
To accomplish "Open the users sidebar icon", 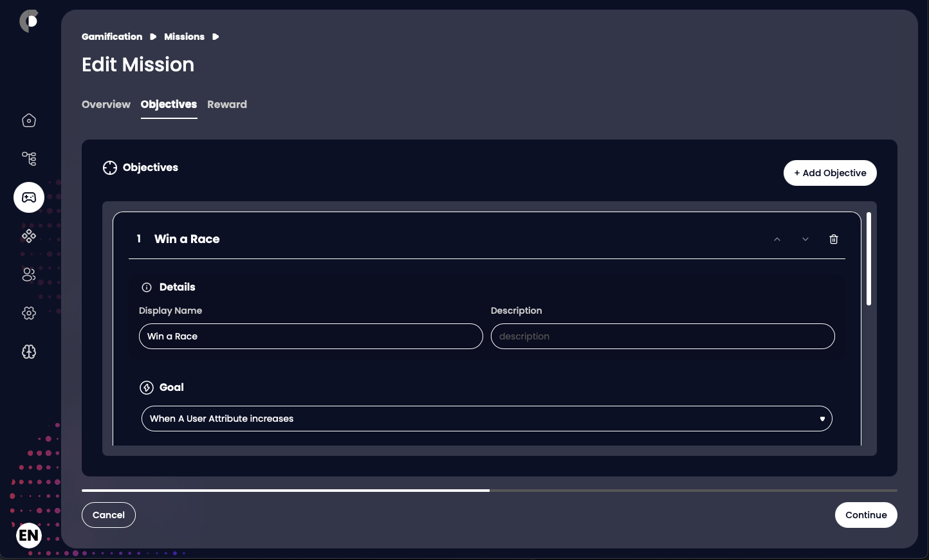I will tap(29, 275).
